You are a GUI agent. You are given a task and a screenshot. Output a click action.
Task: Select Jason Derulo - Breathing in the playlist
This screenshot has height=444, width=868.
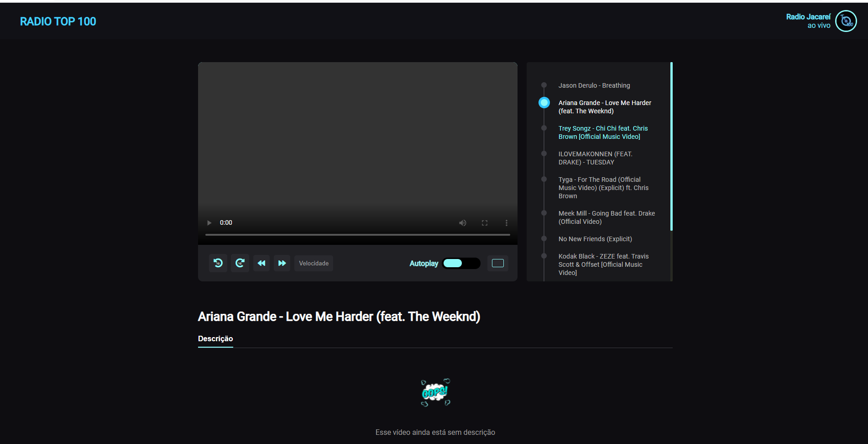(x=594, y=85)
